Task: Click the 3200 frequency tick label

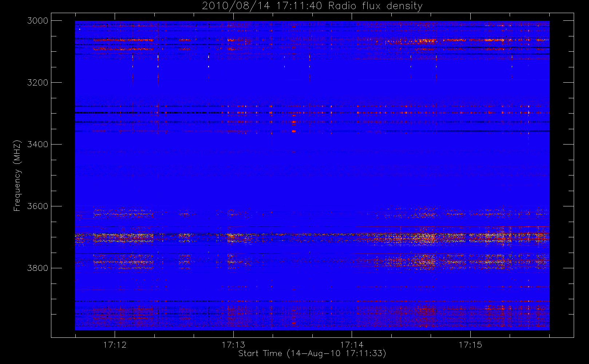Action: [38, 83]
